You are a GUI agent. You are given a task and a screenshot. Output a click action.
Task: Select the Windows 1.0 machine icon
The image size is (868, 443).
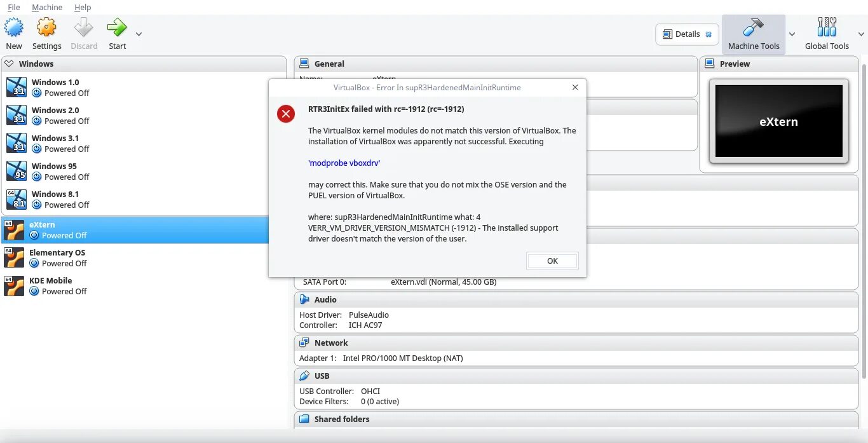pyautogui.click(x=17, y=87)
